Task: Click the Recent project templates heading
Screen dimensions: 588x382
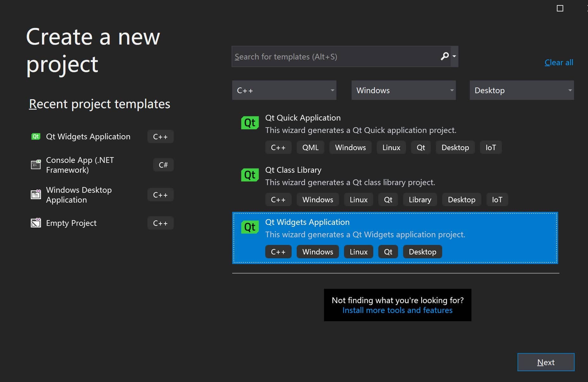Action: 99,104
